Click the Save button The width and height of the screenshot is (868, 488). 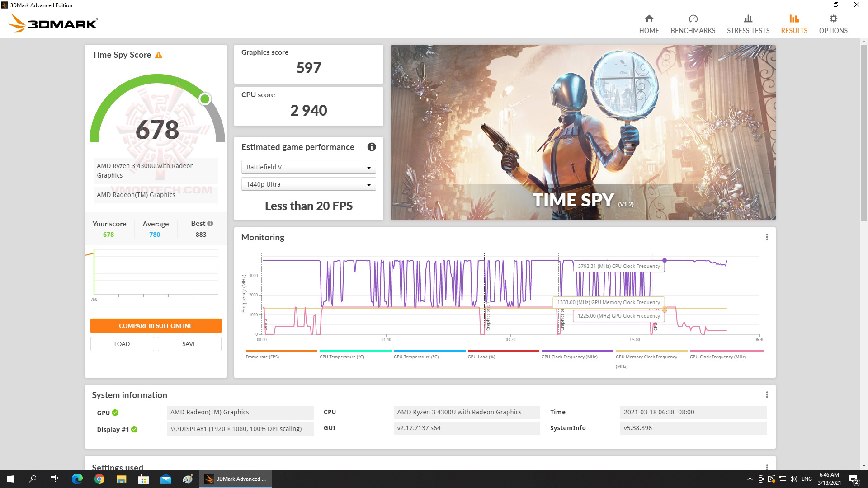[189, 344]
